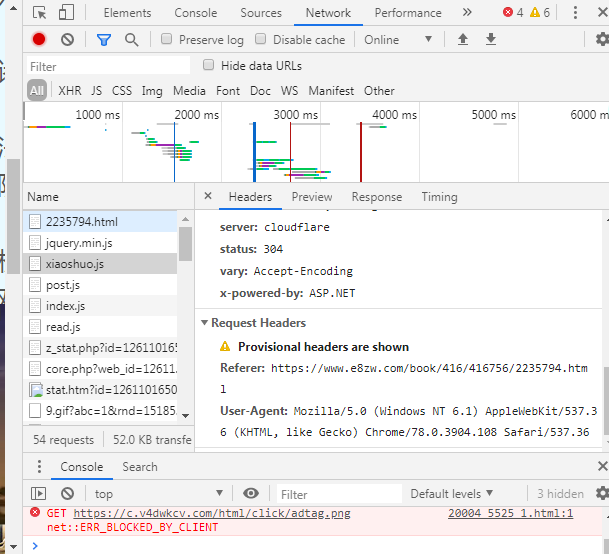Viewport: 609px width, 554px height.
Task: Export HAR file with download arrow
Action: (x=491, y=39)
